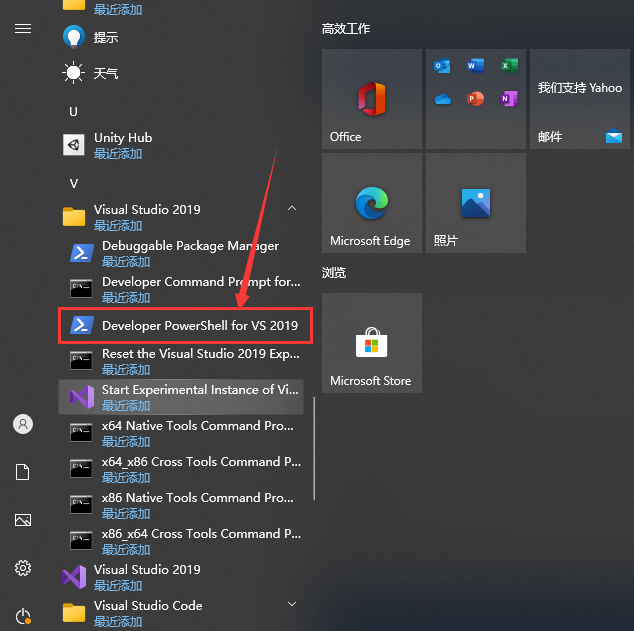Open Developer Command Prompt console icon
This screenshot has height=631, width=634.
coord(81,289)
